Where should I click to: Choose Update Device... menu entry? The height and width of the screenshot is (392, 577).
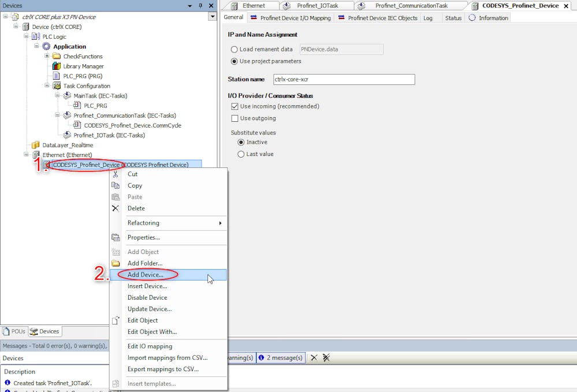169,309
